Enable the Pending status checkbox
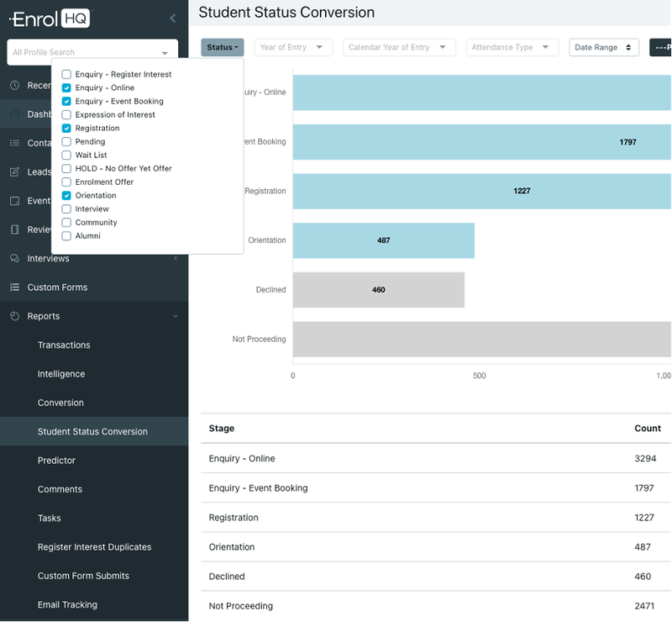 click(66, 141)
